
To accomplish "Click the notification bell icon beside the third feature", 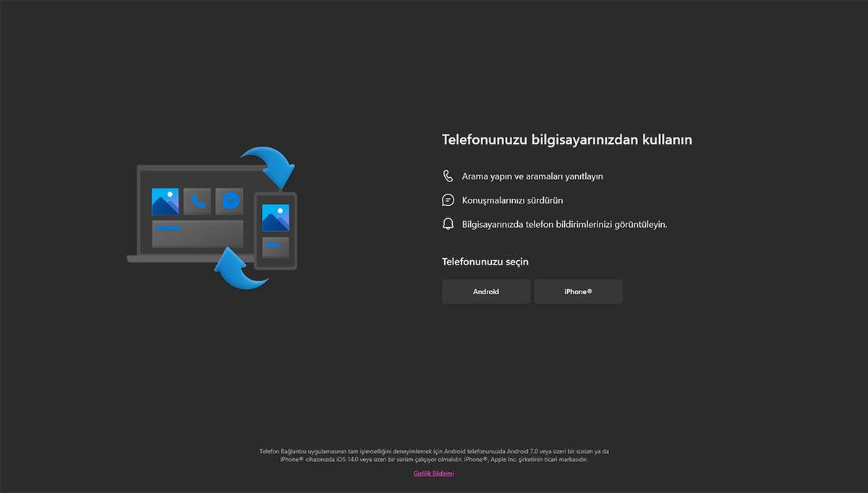I will [x=447, y=224].
